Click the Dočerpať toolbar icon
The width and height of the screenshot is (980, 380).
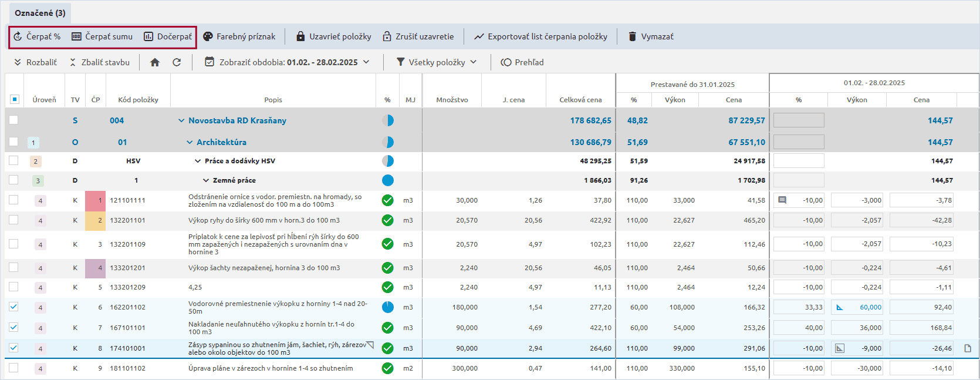(x=148, y=36)
